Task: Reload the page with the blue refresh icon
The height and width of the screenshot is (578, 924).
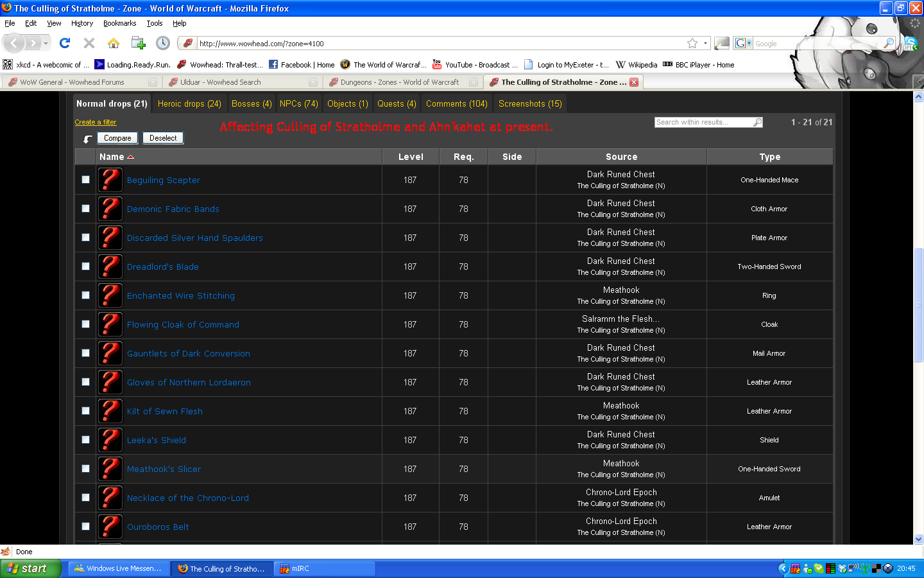Action: pos(65,43)
